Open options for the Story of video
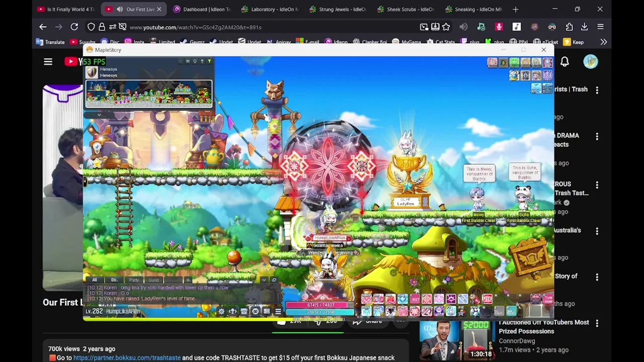644x362 pixels. point(597,277)
